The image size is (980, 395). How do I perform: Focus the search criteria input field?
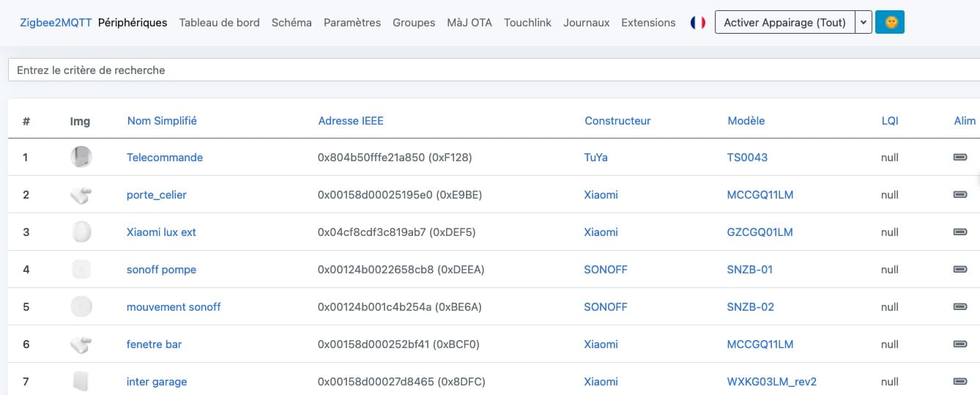(x=494, y=70)
